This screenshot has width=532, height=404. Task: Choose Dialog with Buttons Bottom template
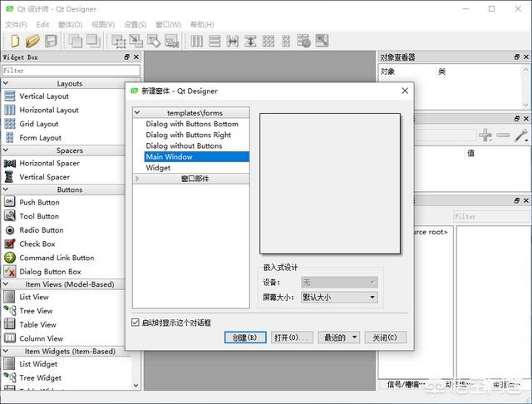coord(192,124)
